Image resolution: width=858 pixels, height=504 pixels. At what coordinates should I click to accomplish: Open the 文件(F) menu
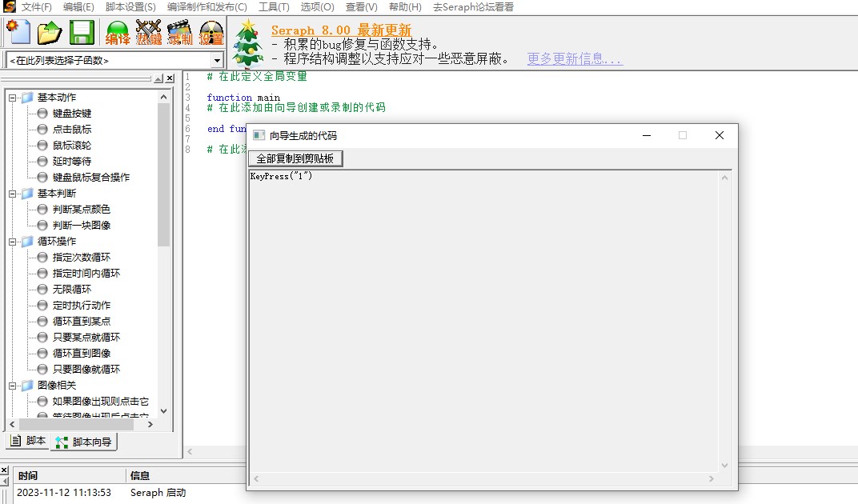[36, 7]
